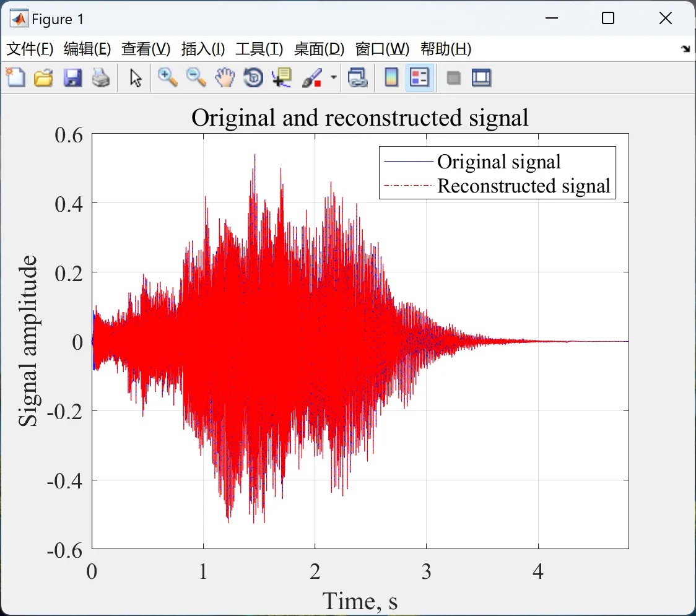The image size is (696, 616).
Task: Print the figure using the printer icon
Action: [x=101, y=77]
